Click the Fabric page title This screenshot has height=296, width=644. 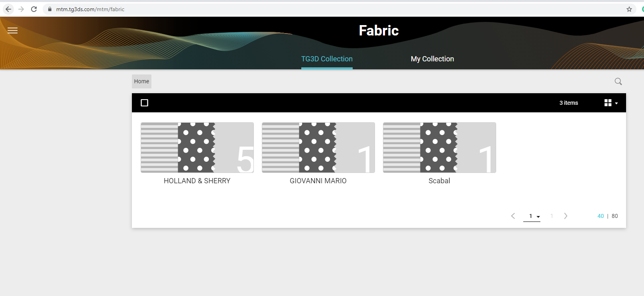379,31
